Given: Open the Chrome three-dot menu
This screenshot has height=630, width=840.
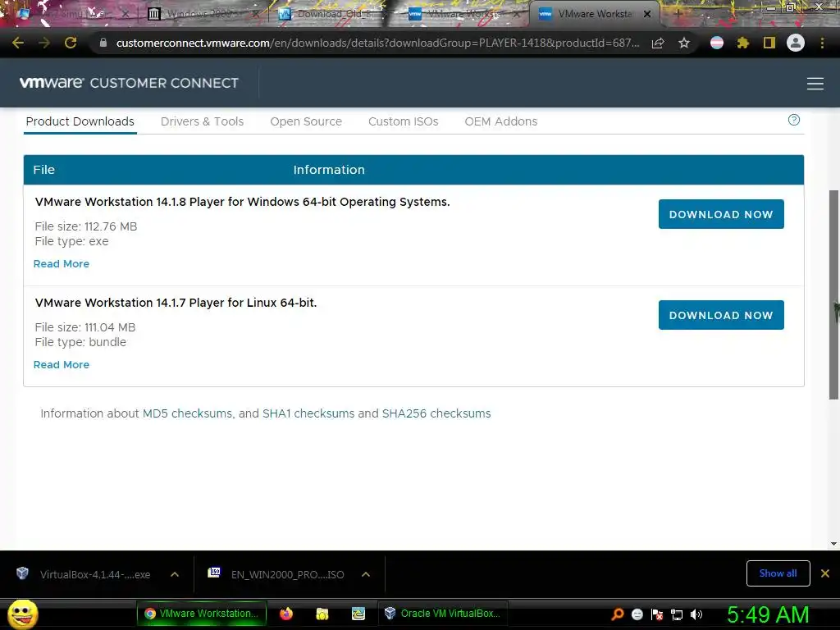Looking at the screenshot, I should click(822, 43).
